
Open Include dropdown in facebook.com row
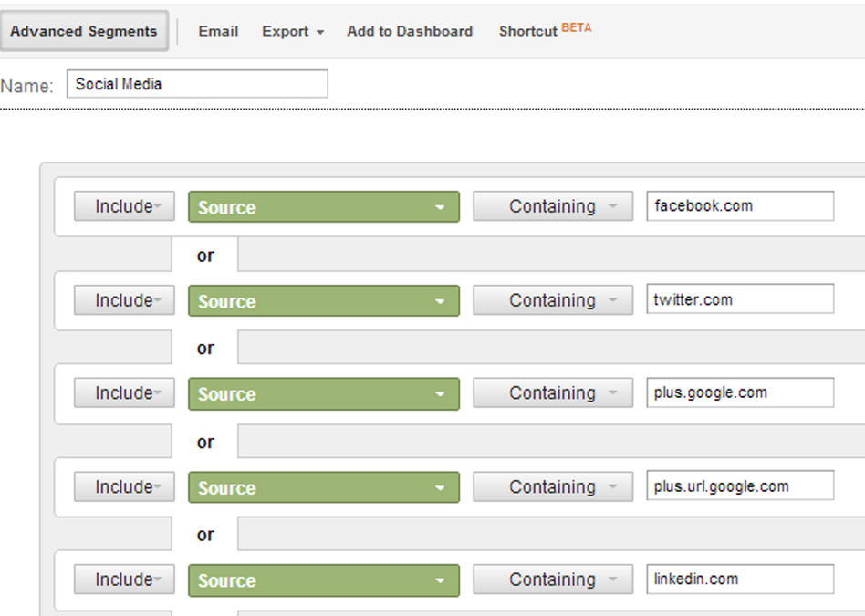(125, 206)
